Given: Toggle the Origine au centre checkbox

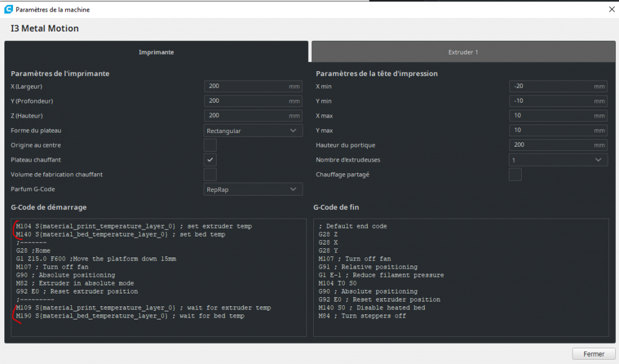Looking at the screenshot, I should click(x=210, y=145).
